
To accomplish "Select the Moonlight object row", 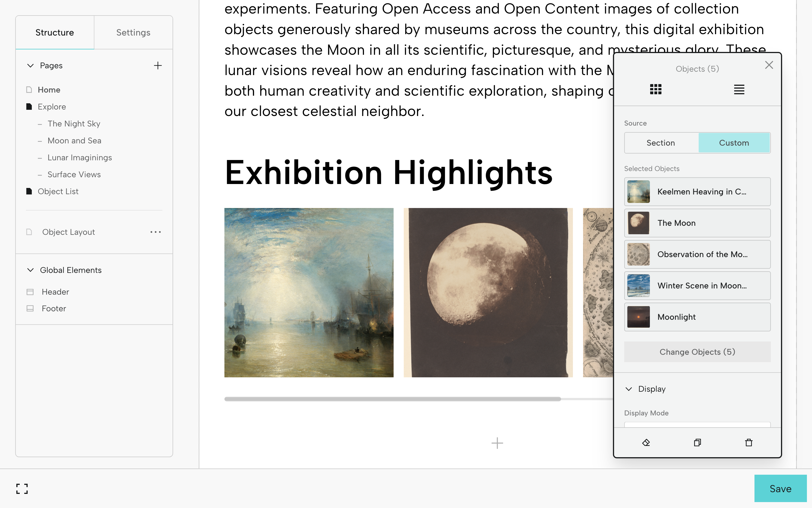I will 697,317.
